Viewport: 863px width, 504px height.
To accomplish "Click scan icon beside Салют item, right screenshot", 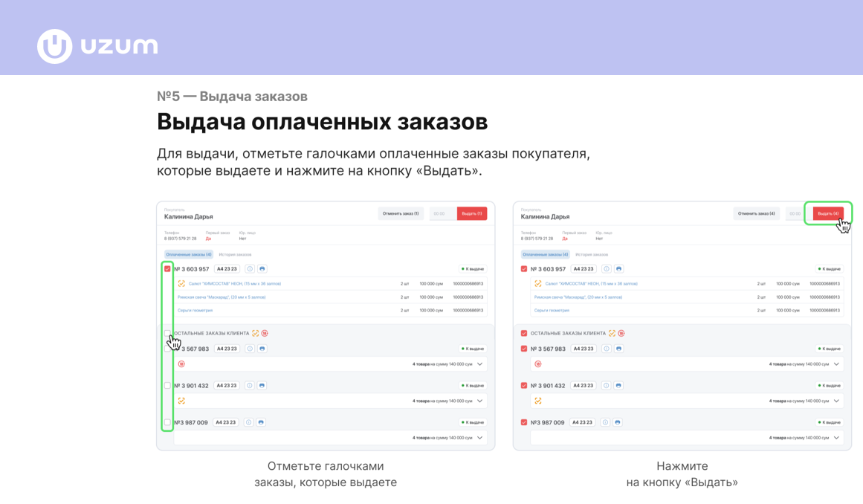I will (537, 284).
